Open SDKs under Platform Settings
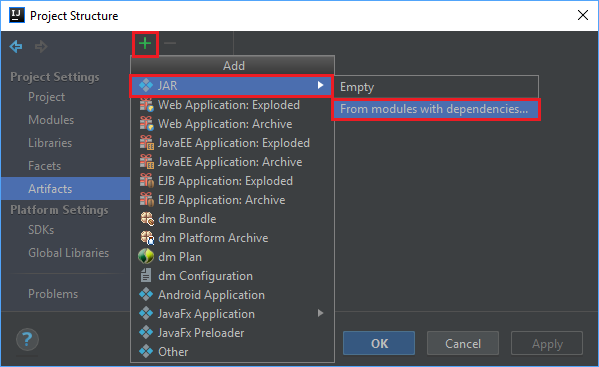The height and width of the screenshot is (367, 599). [x=41, y=230]
